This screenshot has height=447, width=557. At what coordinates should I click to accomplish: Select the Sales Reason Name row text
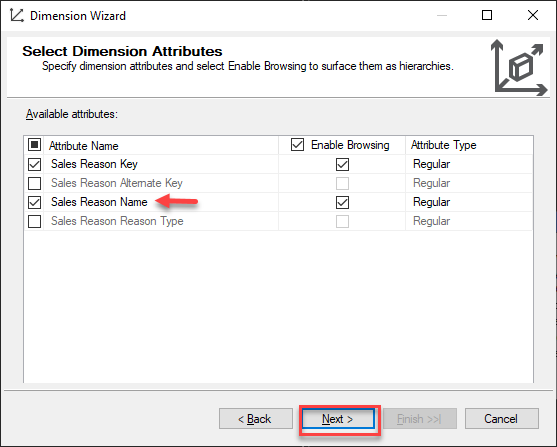click(x=99, y=202)
